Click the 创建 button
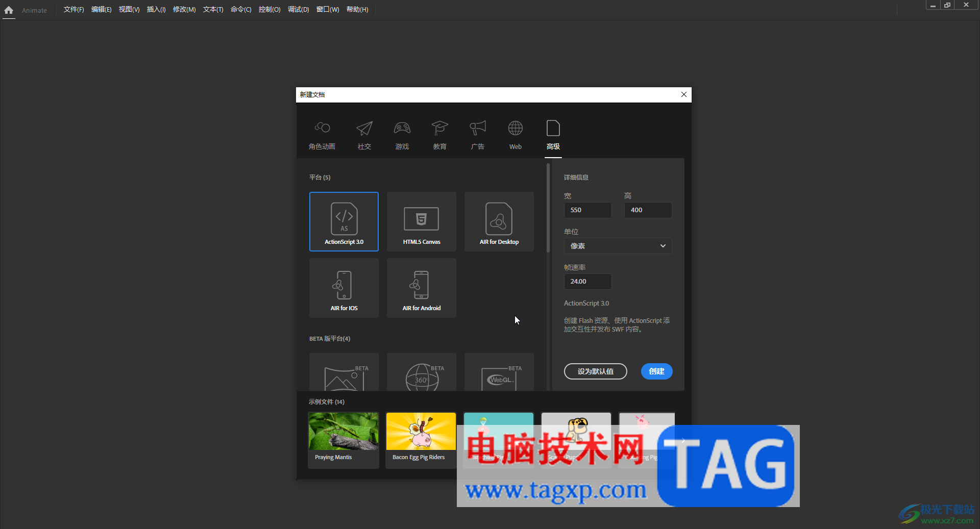980x529 pixels. 656,371
